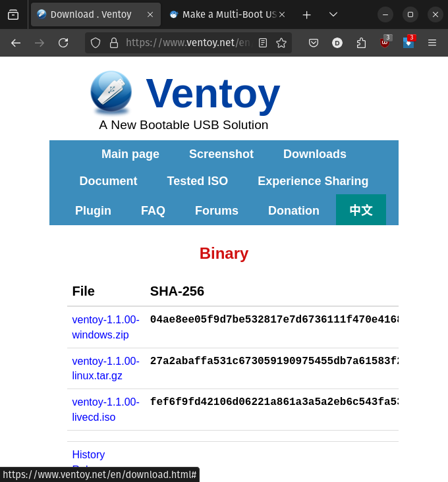
Task: Open the Donation menu item
Action: click(x=294, y=211)
